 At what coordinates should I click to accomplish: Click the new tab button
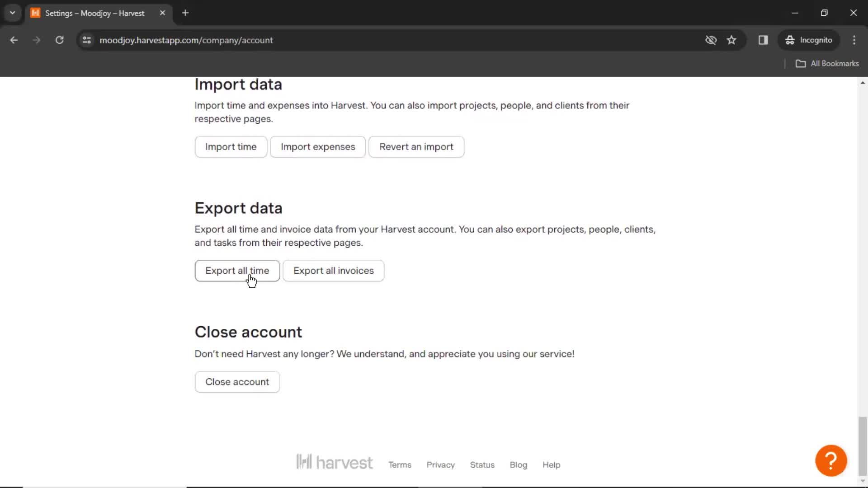click(185, 13)
